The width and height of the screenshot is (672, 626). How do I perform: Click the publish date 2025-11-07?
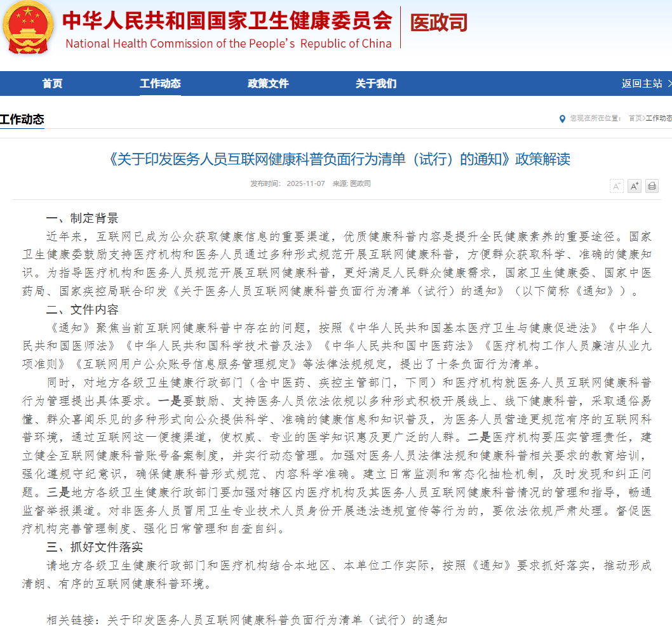(x=306, y=183)
